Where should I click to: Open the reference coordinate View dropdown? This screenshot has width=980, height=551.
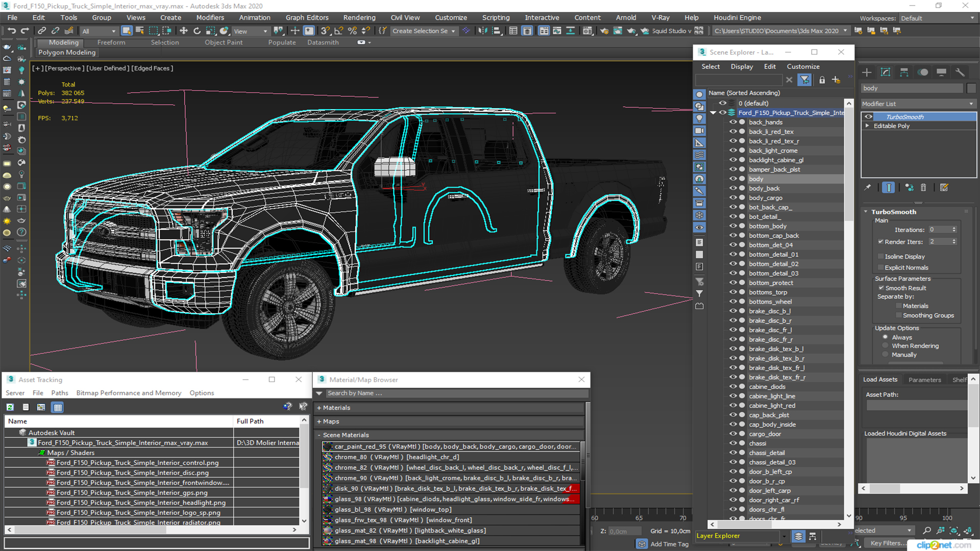(250, 31)
